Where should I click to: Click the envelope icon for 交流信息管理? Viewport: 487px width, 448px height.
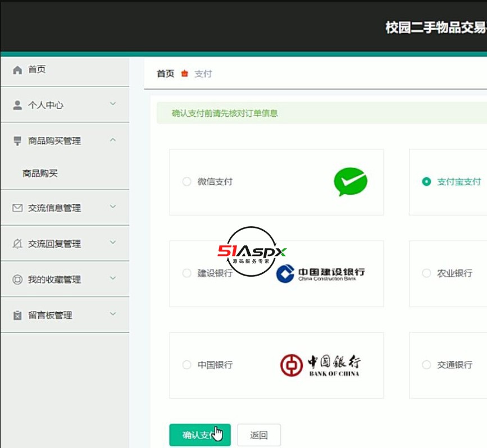tap(17, 208)
